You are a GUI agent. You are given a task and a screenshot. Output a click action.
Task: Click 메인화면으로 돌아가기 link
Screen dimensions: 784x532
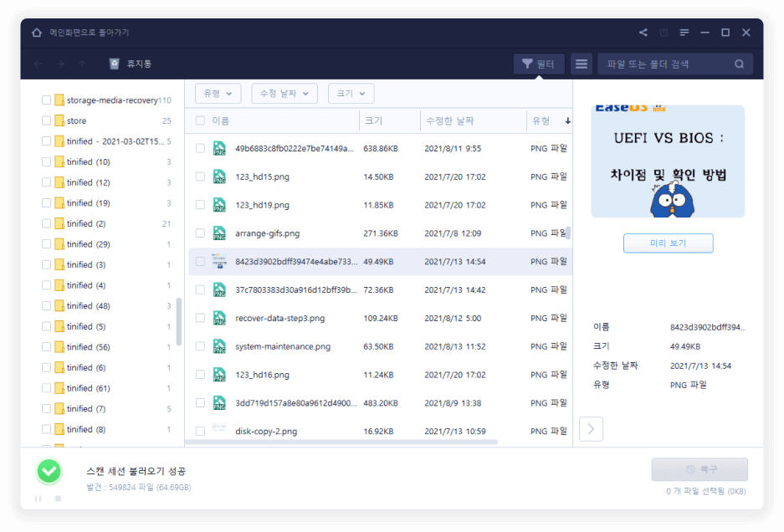(89, 33)
